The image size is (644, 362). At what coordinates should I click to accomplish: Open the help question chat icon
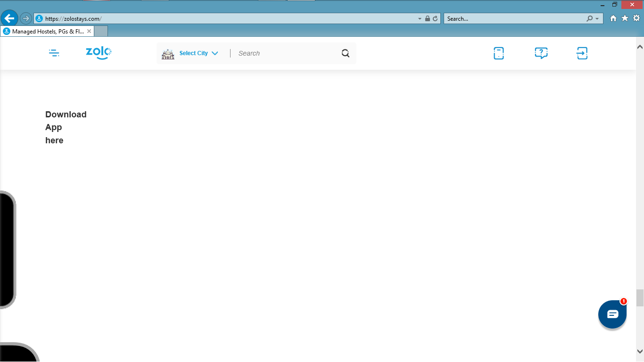[541, 53]
